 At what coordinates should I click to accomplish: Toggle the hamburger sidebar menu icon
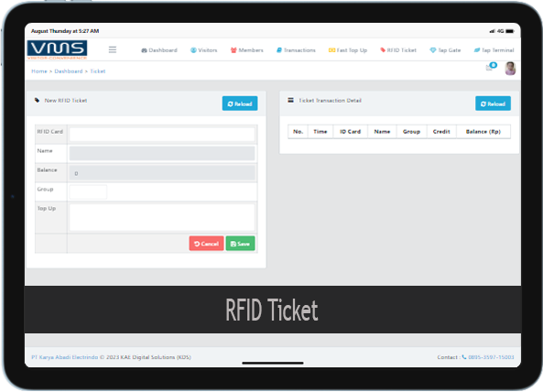click(113, 49)
